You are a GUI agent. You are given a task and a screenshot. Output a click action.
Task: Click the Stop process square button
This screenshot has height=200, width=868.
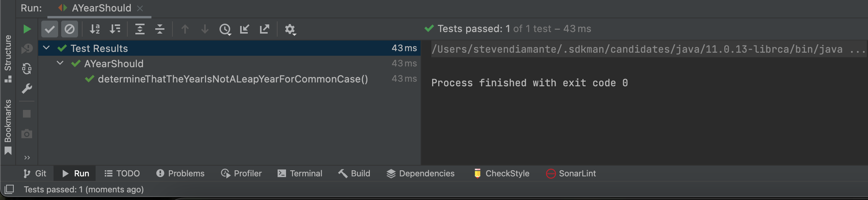click(27, 114)
